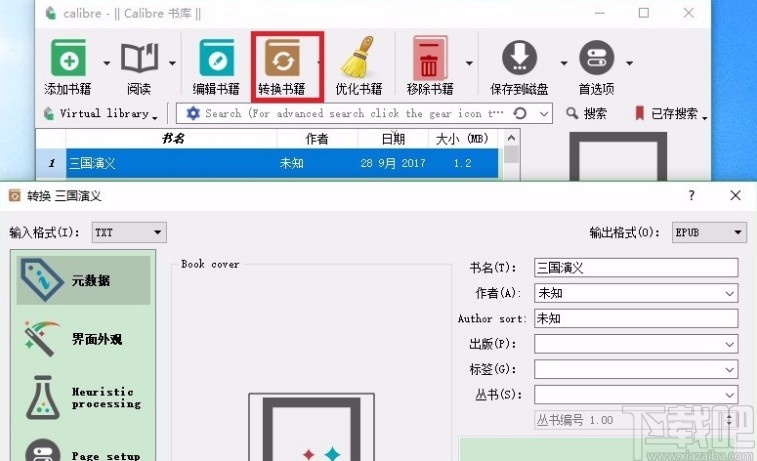Click the Author sort input field
757x461 pixels.
(636, 318)
